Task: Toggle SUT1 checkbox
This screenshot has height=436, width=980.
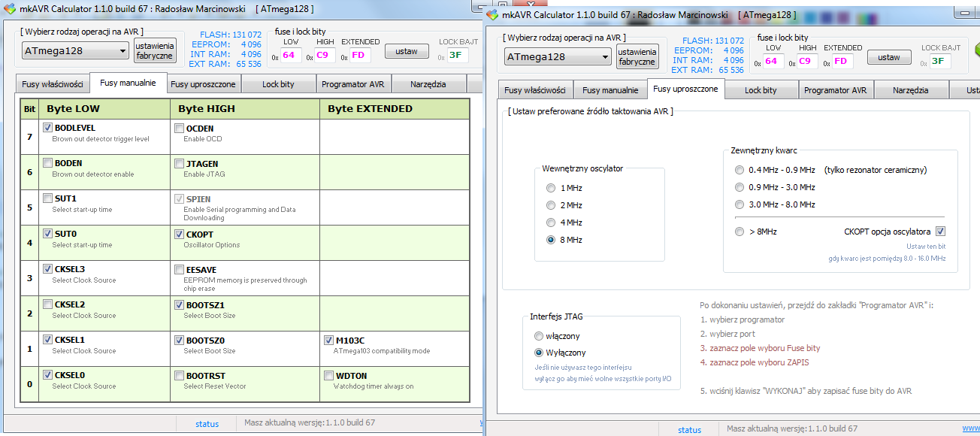Action: pyautogui.click(x=47, y=198)
